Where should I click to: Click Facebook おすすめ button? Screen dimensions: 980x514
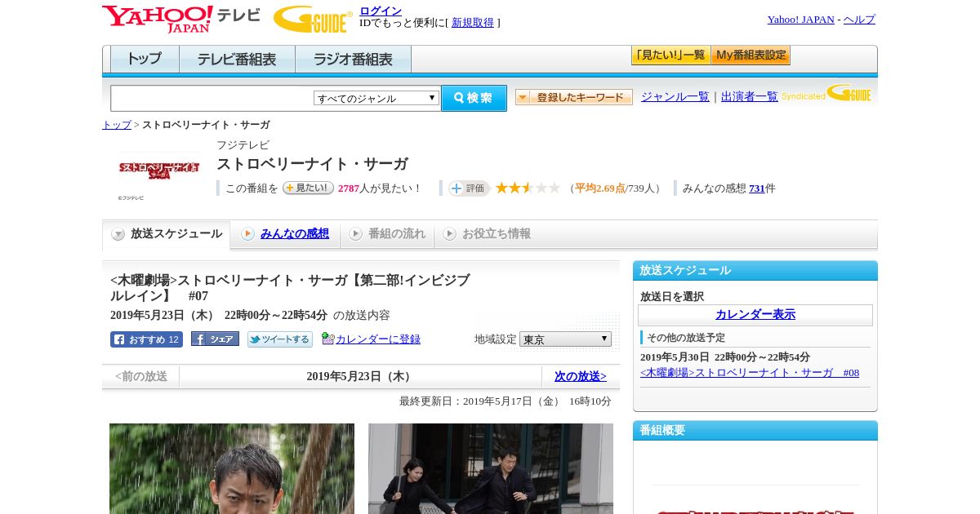(146, 339)
